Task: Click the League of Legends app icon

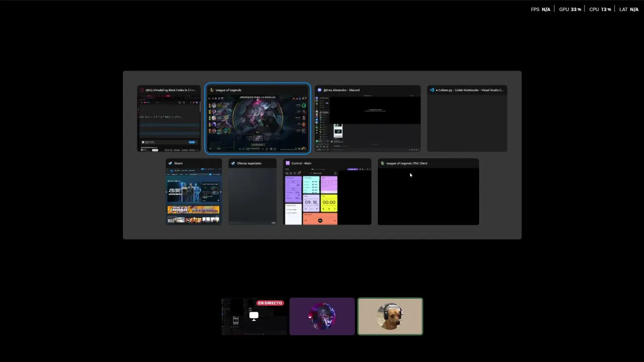Action: tap(212, 90)
